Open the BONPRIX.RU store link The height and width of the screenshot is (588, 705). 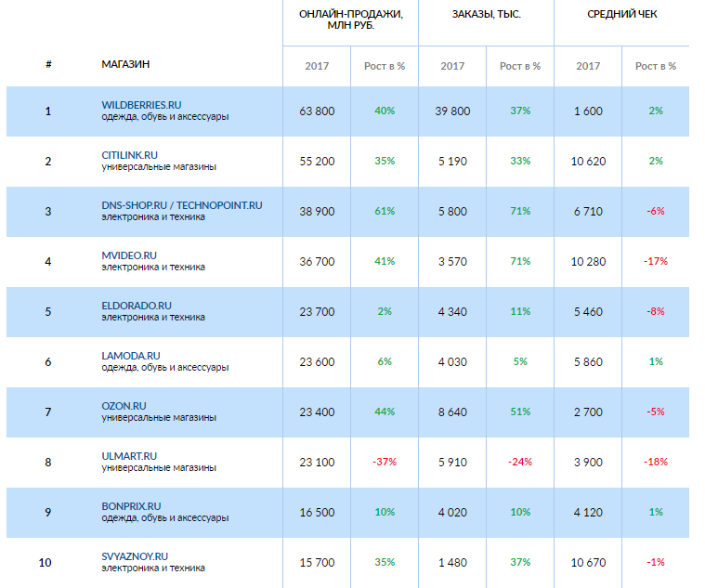[132, 506]
